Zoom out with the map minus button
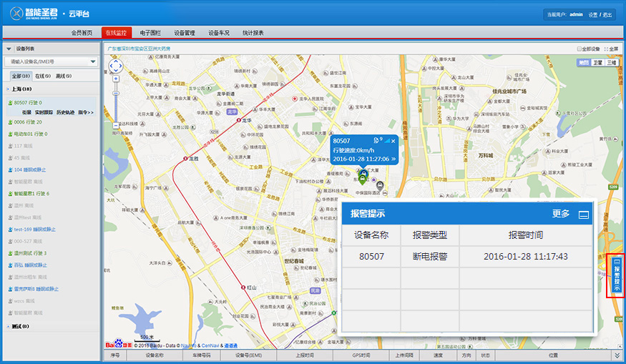The height and width of the screenshot is (364, 626). [x=115, y=125]
